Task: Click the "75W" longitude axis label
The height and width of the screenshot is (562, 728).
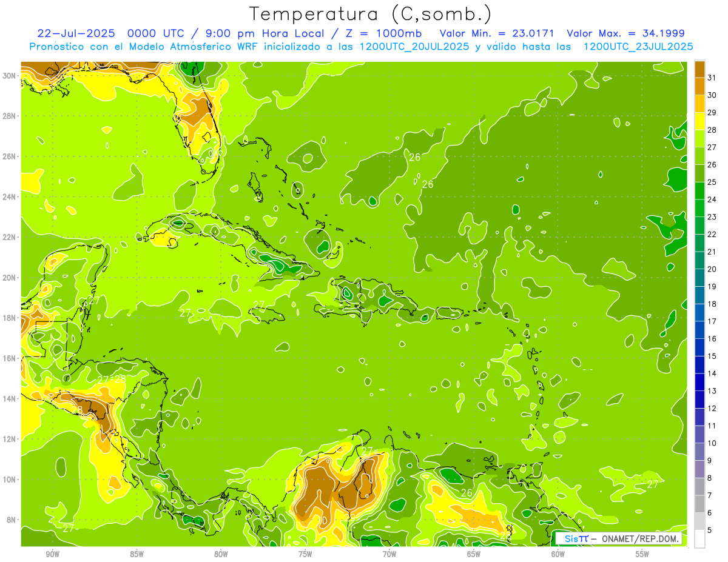Action: [x=305, y=554]
